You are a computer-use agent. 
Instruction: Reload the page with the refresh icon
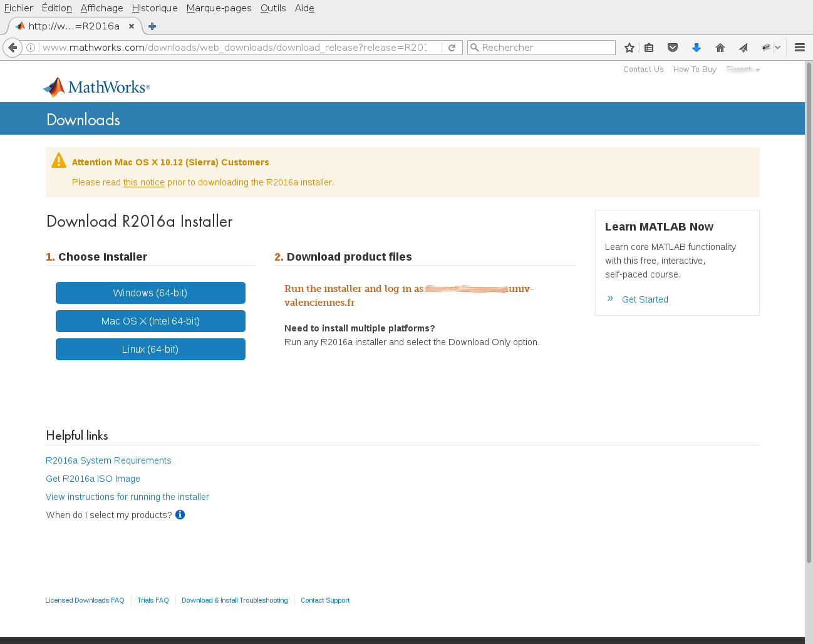point(452,48)
